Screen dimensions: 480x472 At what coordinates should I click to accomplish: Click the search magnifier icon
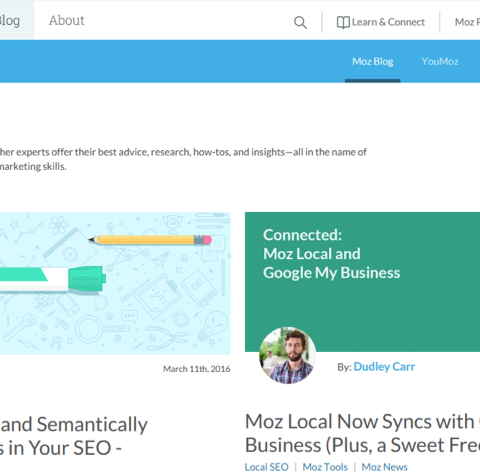click(300, 23)
